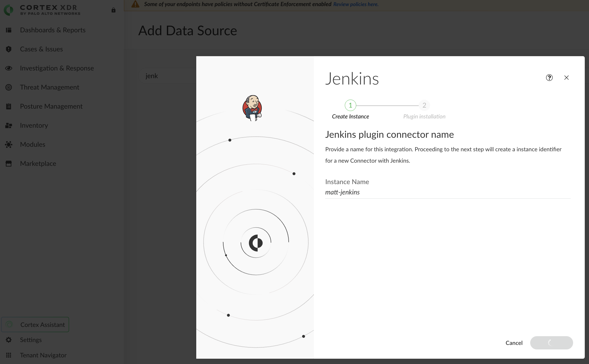This screenshot has width=589, height=364.
Task: Click the Instance Name input field
Action: (x=448, y=192)
